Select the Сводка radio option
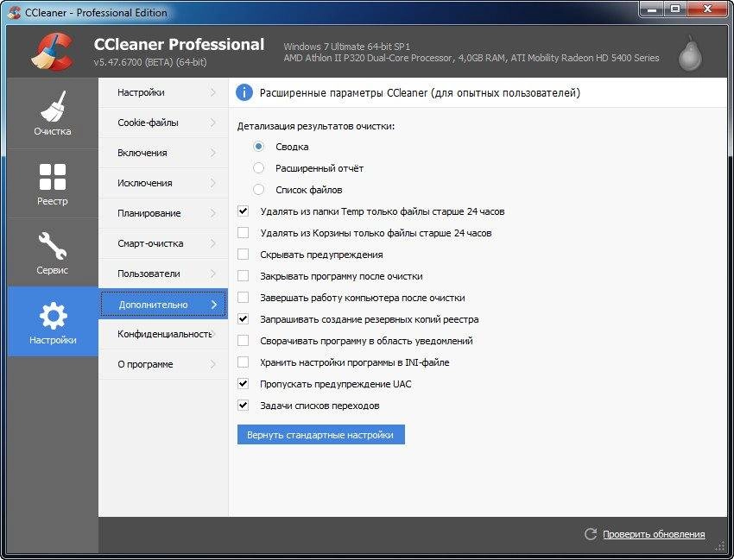 [x=258, y=147]
